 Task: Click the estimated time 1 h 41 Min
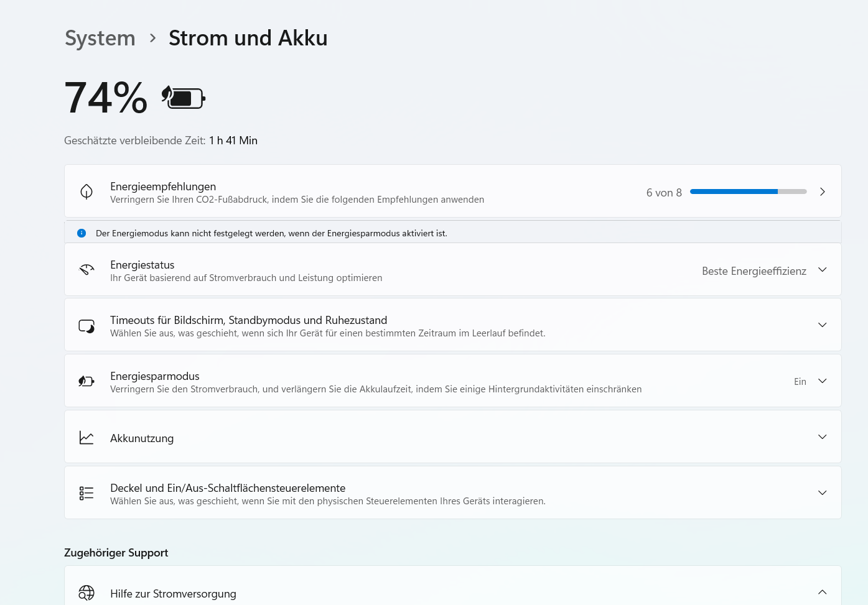233,141
